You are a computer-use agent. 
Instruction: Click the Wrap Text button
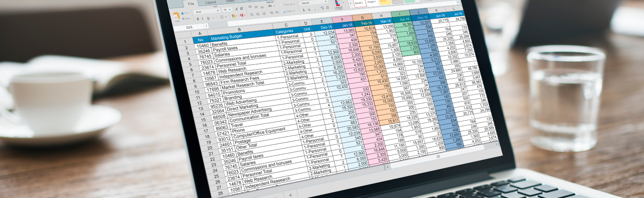point(288,4)
